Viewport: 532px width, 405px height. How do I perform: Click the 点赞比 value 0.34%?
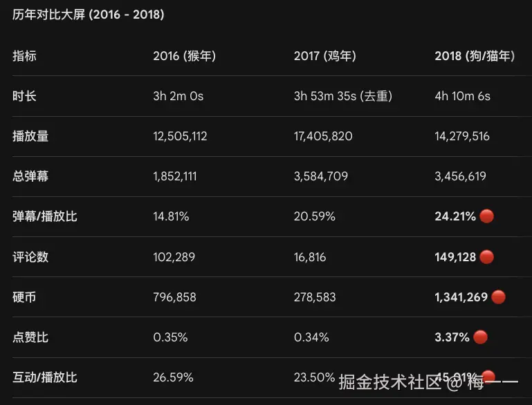coord(311,337)
